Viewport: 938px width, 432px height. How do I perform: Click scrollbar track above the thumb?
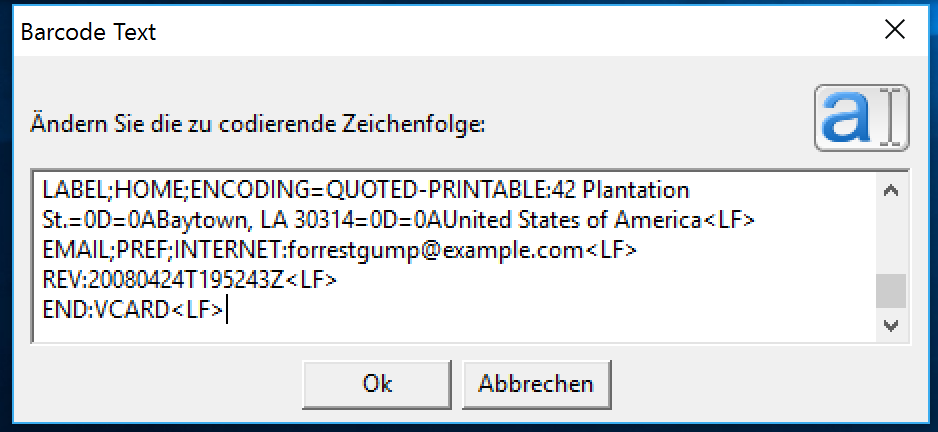pos(891,240)
